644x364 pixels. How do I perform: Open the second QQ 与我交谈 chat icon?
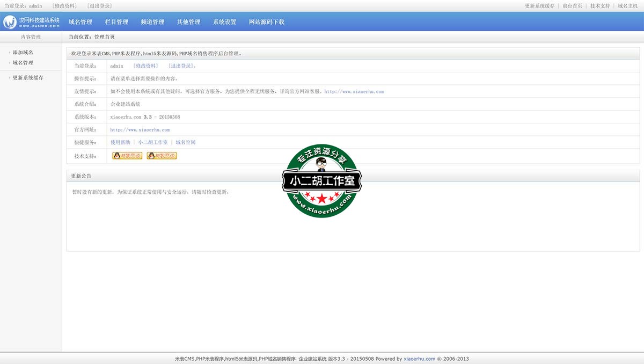[162, 156]
